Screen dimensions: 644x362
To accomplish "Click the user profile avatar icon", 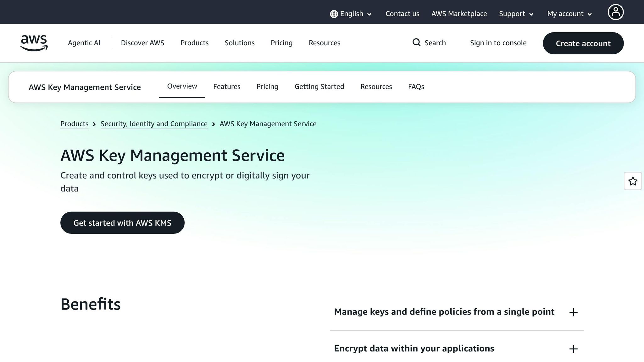I will pos(615,12).
